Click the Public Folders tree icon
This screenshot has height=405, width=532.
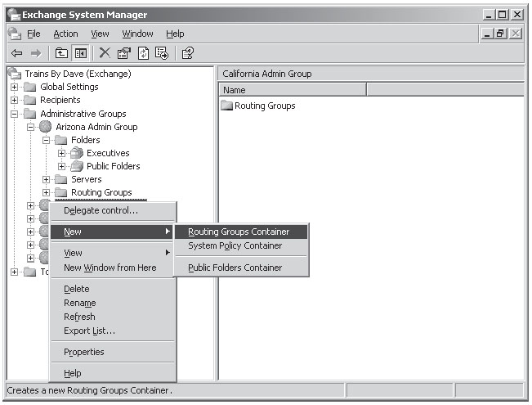point(77,166)
